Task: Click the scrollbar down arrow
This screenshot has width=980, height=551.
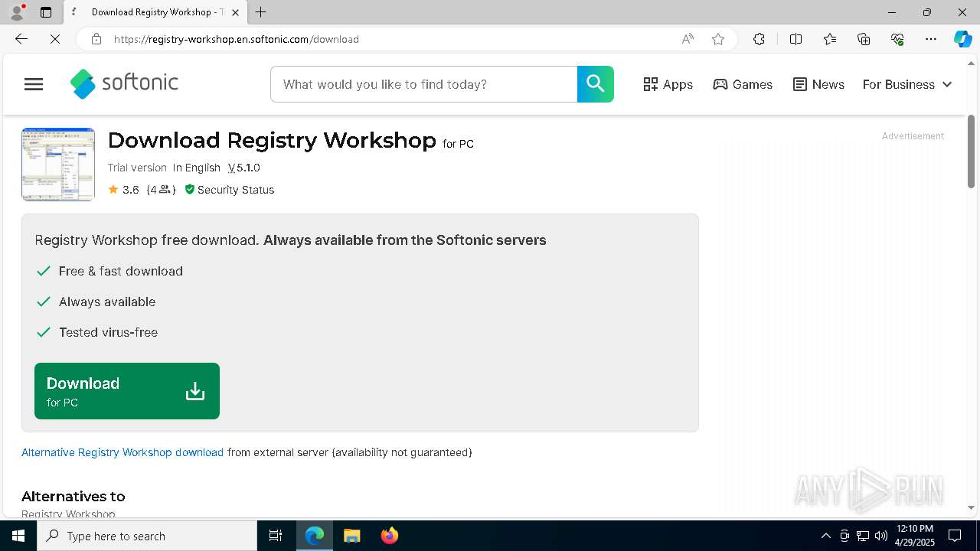Action: [x=971, y=507]
